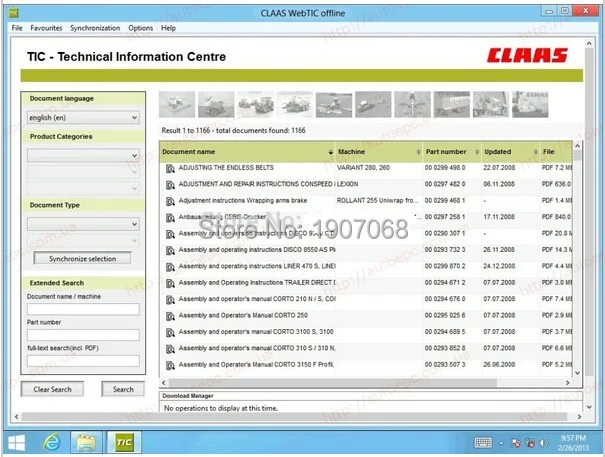The image size is (605, 457).
Task: Open document icon for LINER 470 S row
Action: [x=170, y=267]
